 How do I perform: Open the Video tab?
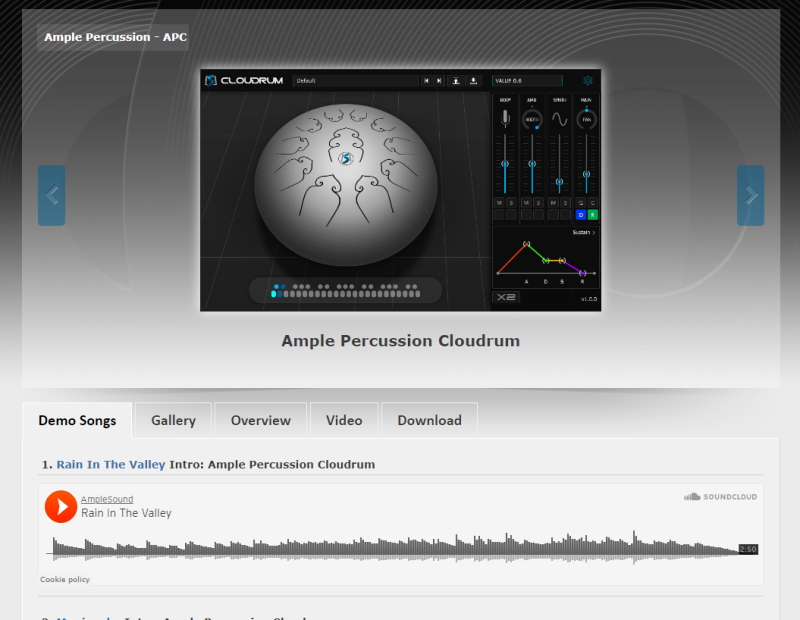344,420
